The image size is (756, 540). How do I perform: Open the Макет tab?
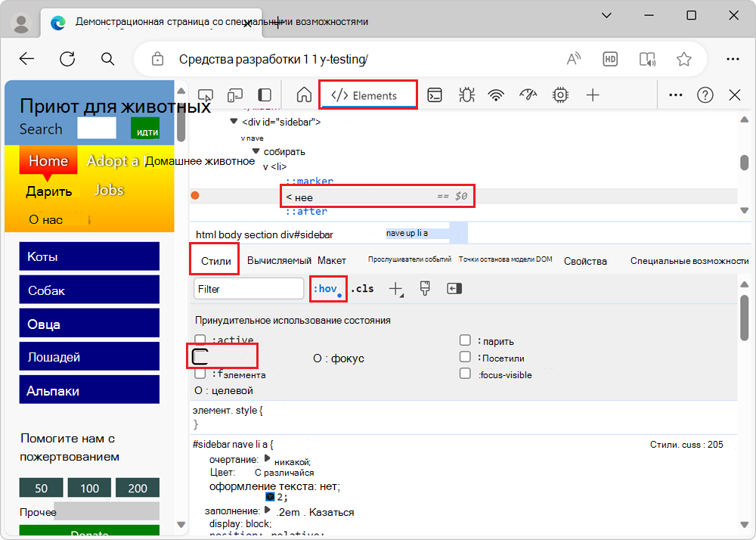point(332,260)
